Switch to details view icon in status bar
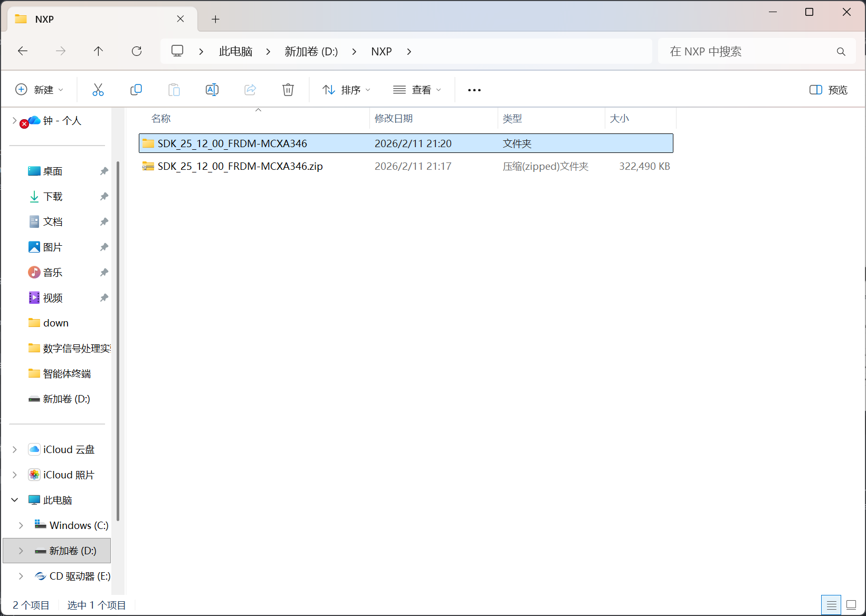This screenshot has width=866, height=616. (831, 605)
